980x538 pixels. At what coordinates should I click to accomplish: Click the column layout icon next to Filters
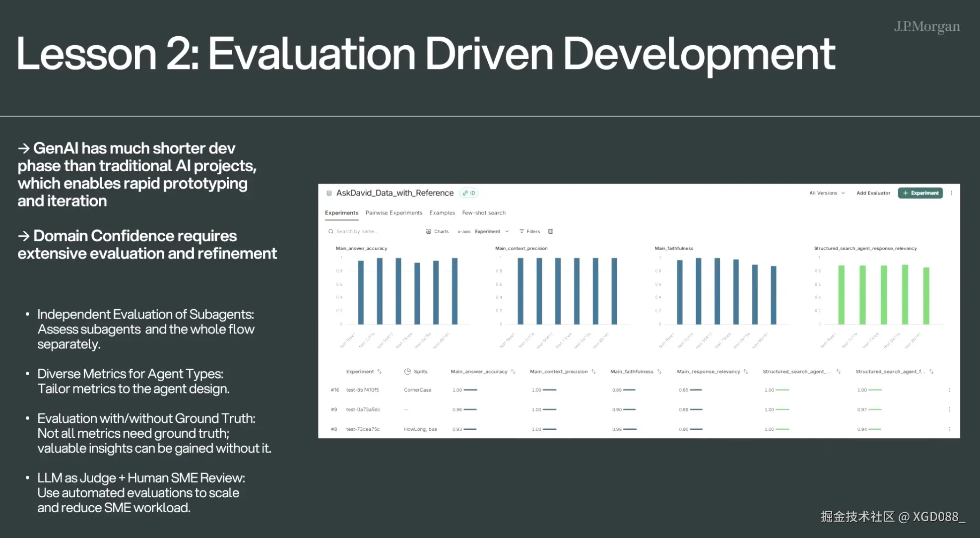550,231
